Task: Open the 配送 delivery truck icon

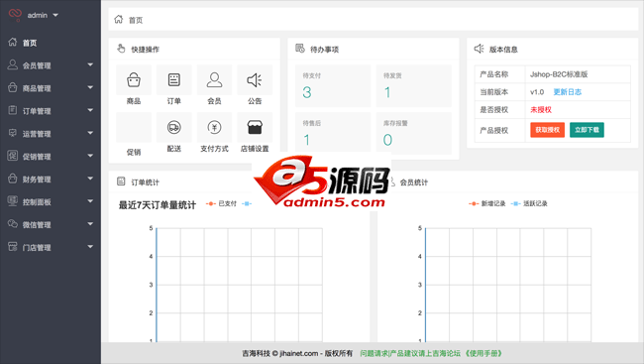Action: pyautogui.click(x=174, y=127)
